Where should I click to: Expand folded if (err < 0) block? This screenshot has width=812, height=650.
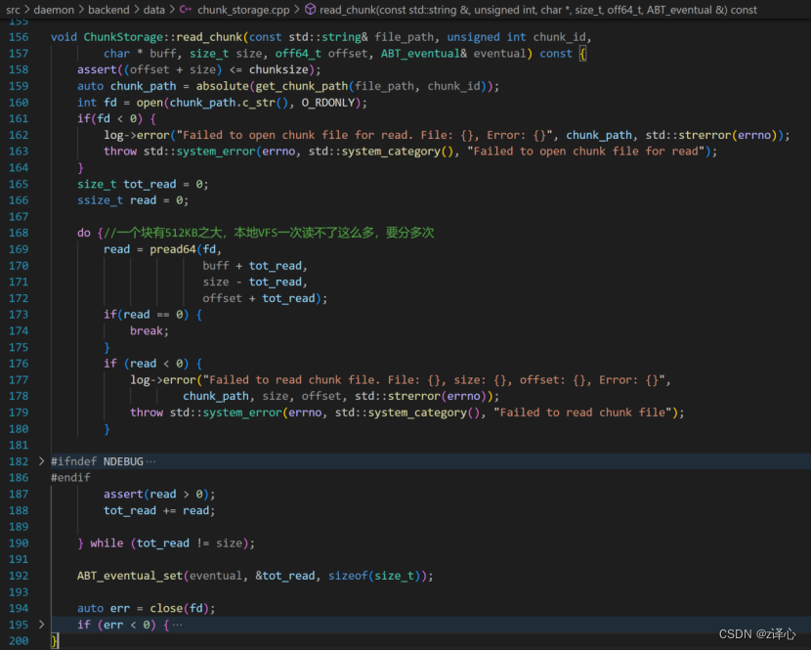tap(40, 625)
